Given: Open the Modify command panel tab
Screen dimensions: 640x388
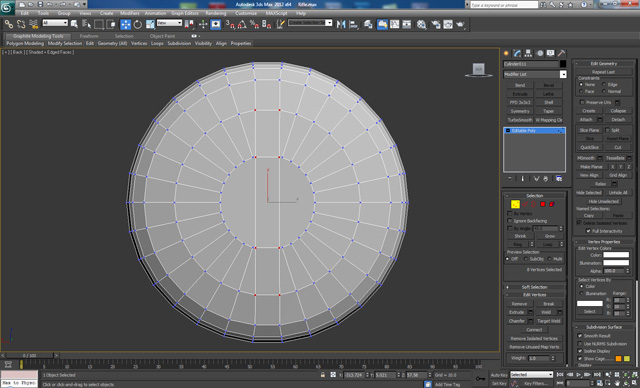Looking at the screenshot, I should point(517,53).
